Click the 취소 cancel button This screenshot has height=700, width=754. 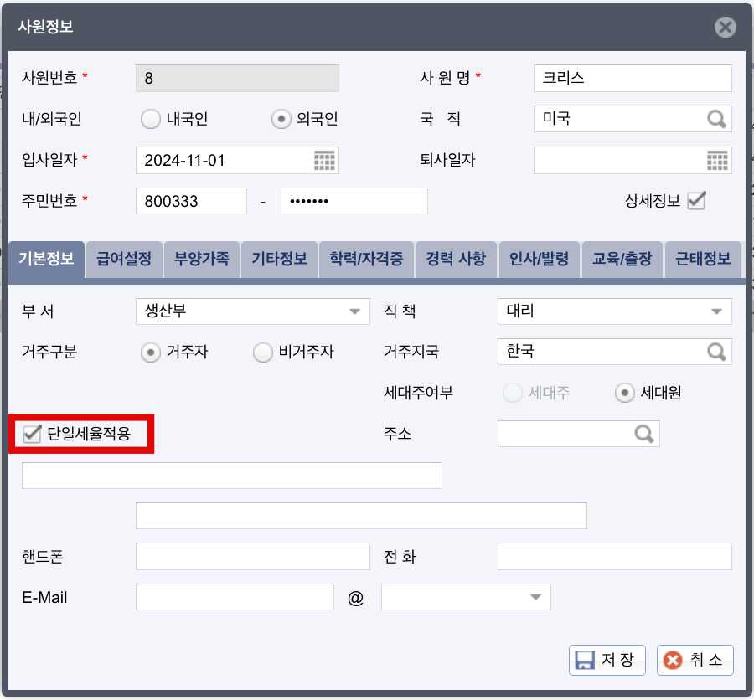tap(695, 660)
